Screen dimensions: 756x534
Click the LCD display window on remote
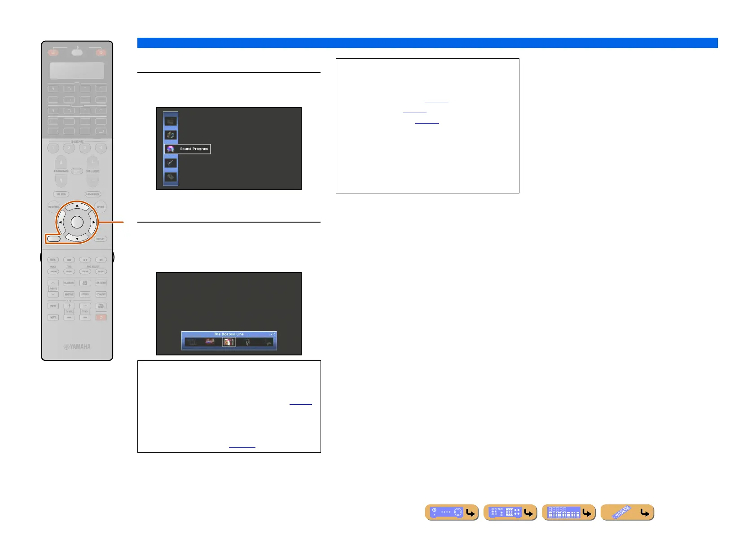point(77,70)
